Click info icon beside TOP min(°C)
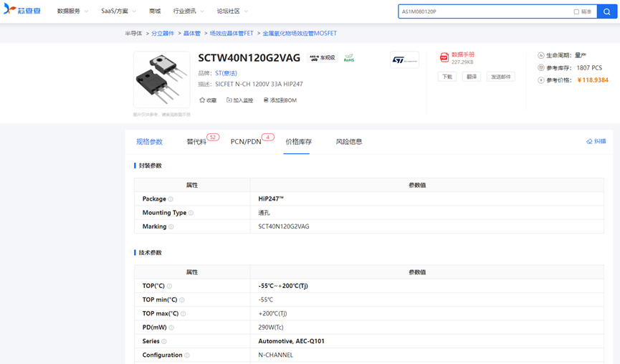 click(x=182, y=300)
